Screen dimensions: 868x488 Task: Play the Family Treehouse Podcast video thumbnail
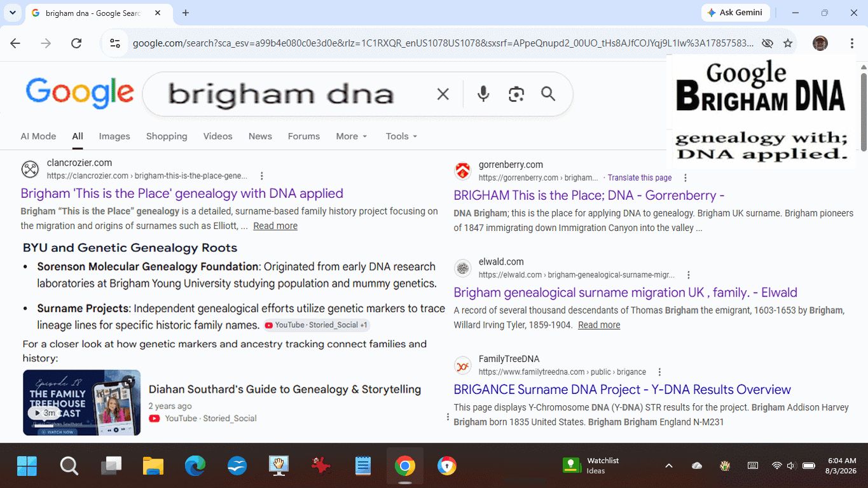coord(82,403)
